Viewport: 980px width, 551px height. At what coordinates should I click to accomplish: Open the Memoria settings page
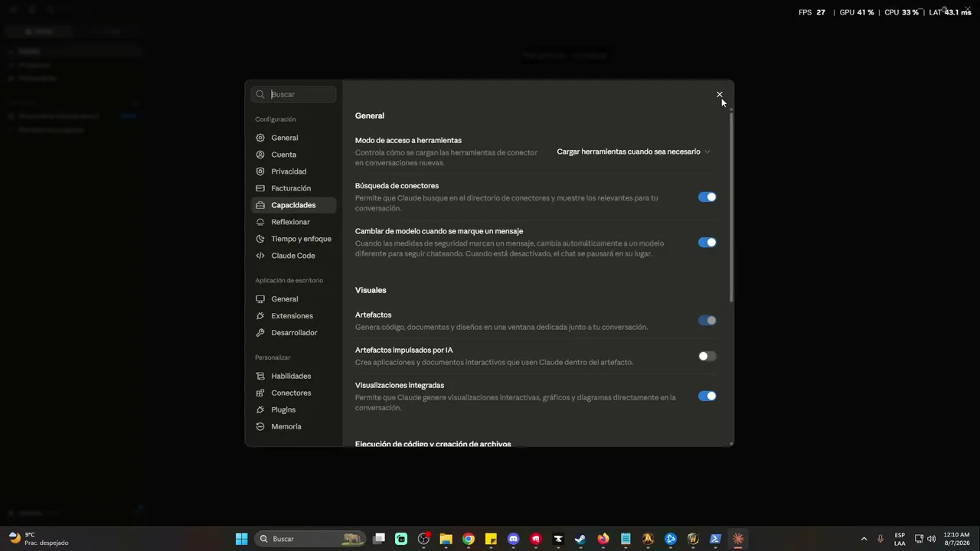click(293, 427)
